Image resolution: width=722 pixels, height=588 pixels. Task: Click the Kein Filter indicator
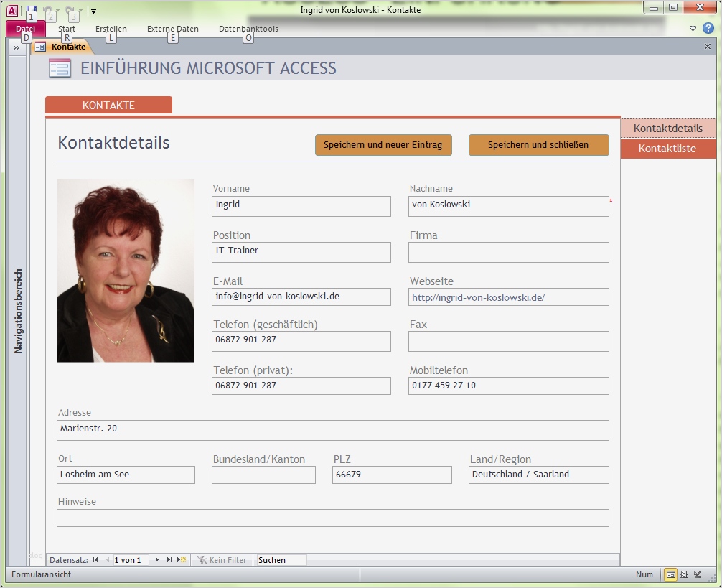(x=222, y=560)
